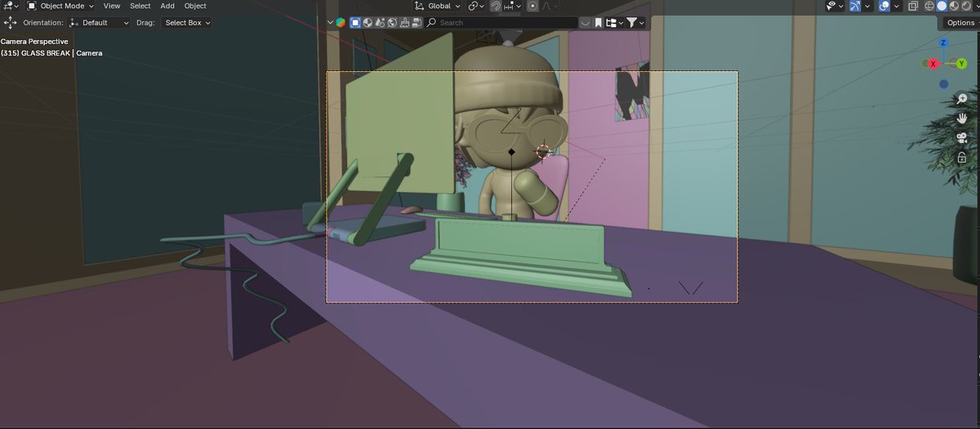Open the transform pivot point dropdown

(476, 6)
